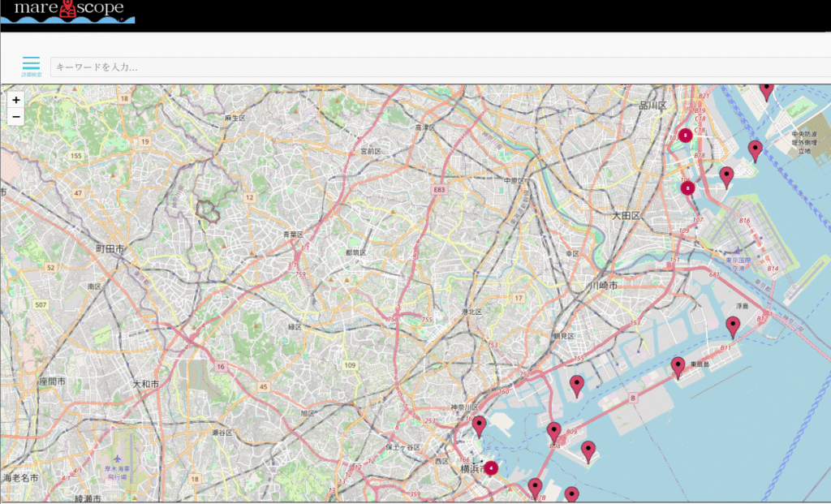The width and height of the screenshot is (831, 504).
Task: Click the 高津区 map label
Action: tap(425, 127)
